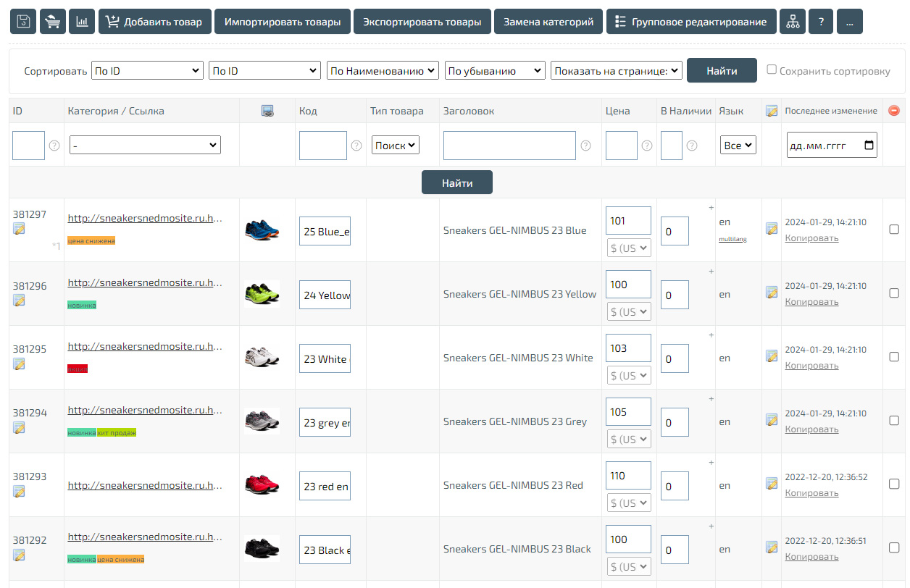
Task: Open Групповое редактирование
Action: (x=690, y=22)
